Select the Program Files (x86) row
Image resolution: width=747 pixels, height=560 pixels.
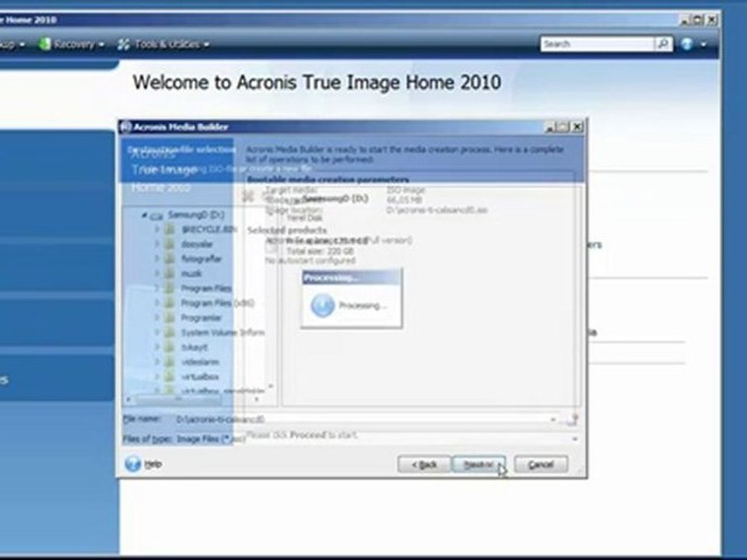pyautogui.click(x=217, y=303)
